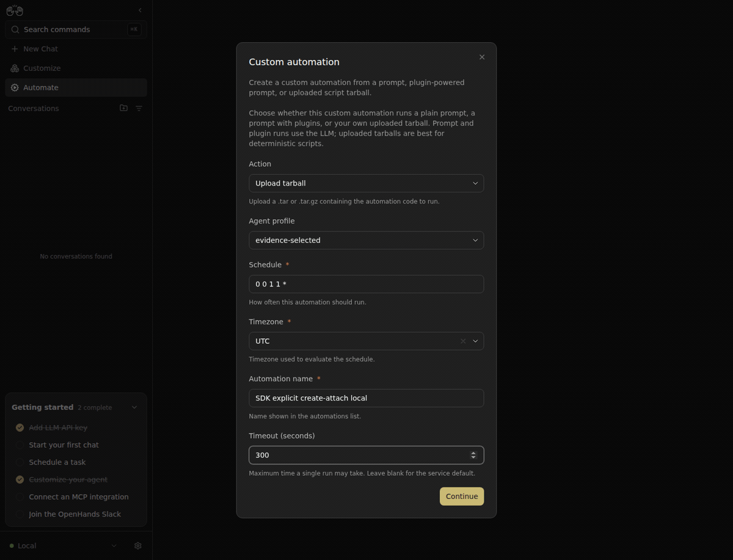Select New Chat in the sidebar
Screen dimensions: 733x560
(76, 49)
